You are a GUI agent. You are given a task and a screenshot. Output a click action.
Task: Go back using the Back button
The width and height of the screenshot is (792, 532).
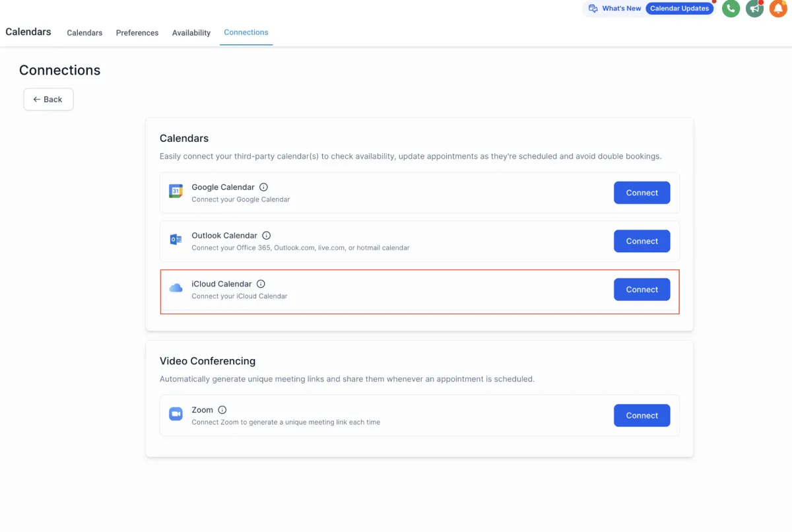coord(48,100)
